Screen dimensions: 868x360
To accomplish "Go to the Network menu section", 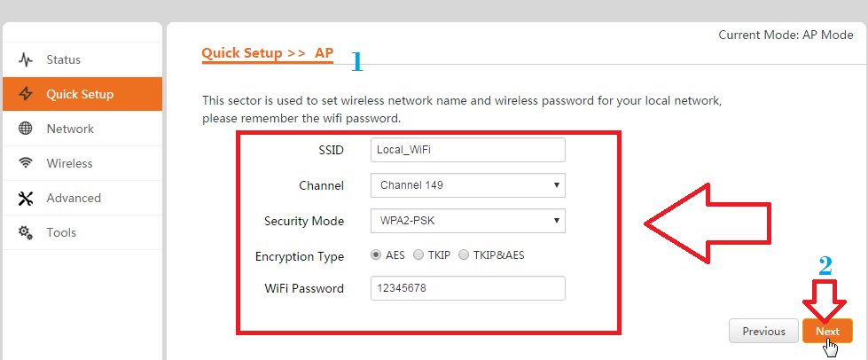I will (70, 129).
